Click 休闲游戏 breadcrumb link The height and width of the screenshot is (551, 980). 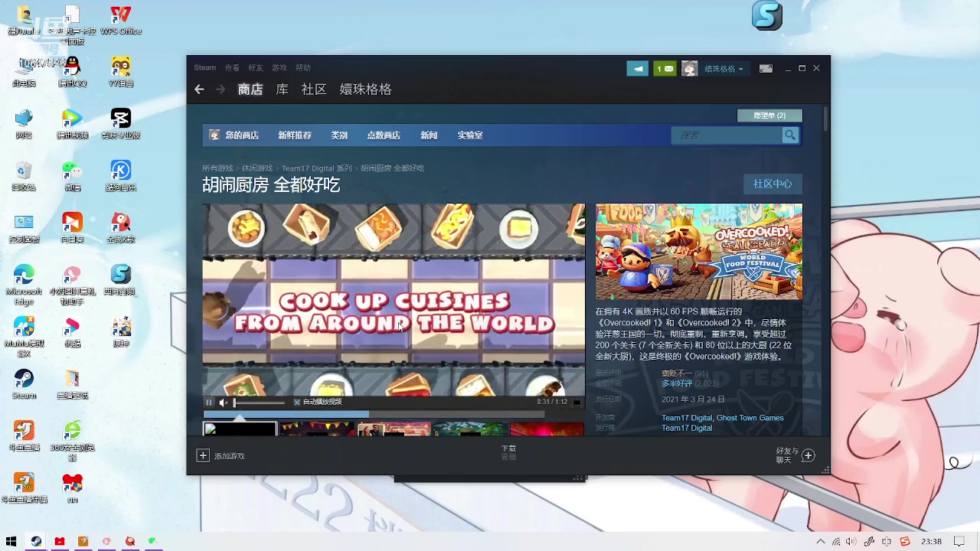pos(256,168)
